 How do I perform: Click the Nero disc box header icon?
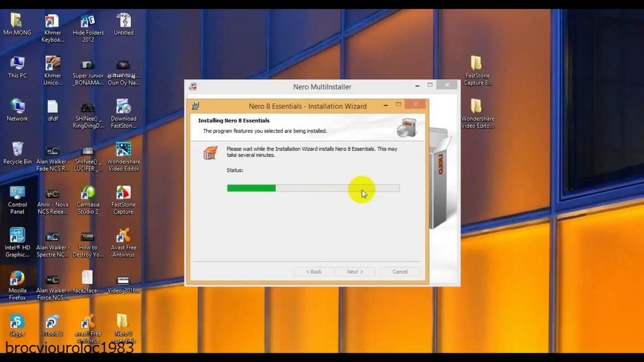click(407, 127)
